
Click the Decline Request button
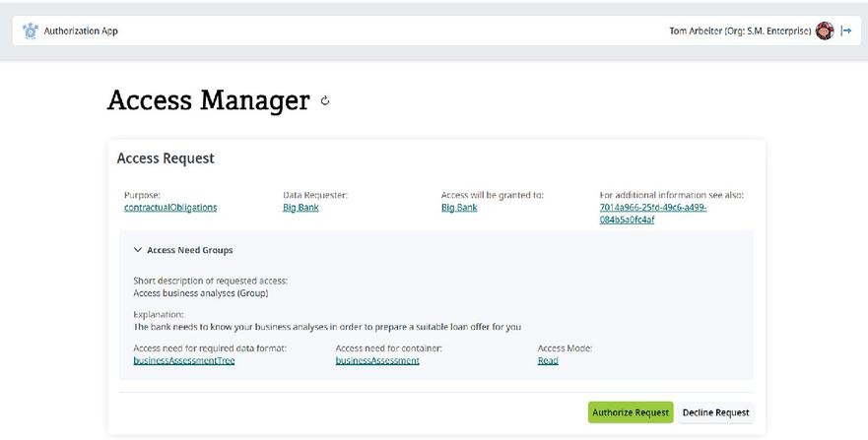coord(715,412)
